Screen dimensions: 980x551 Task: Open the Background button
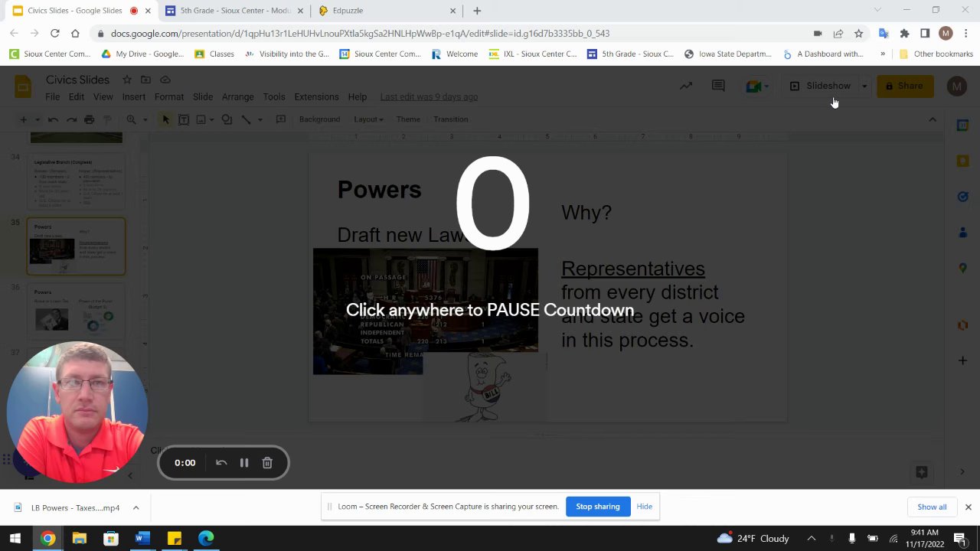pyautogui.click(x=319, y=119)
